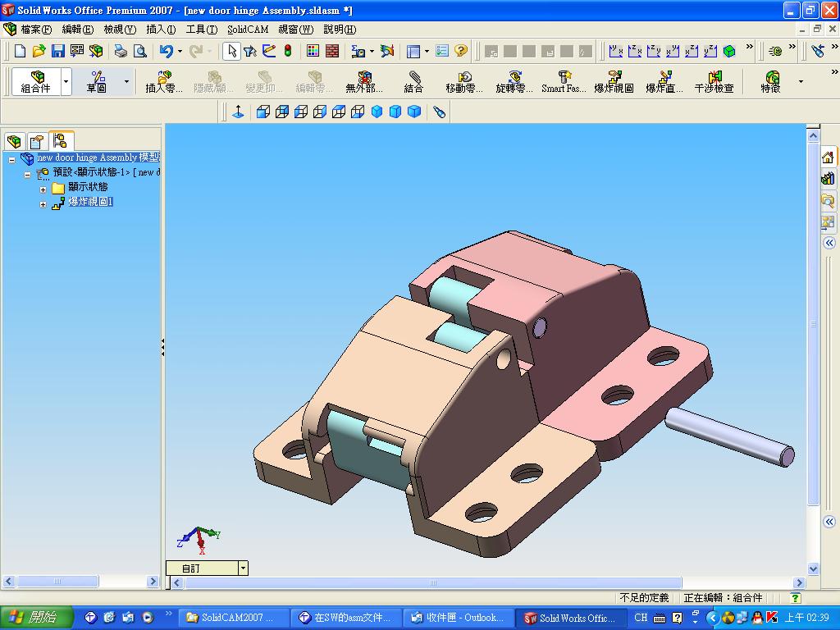The image size is (840, 630).
Task: Click the Smart Fasteners tool
Action: click(x=564, y=81)
